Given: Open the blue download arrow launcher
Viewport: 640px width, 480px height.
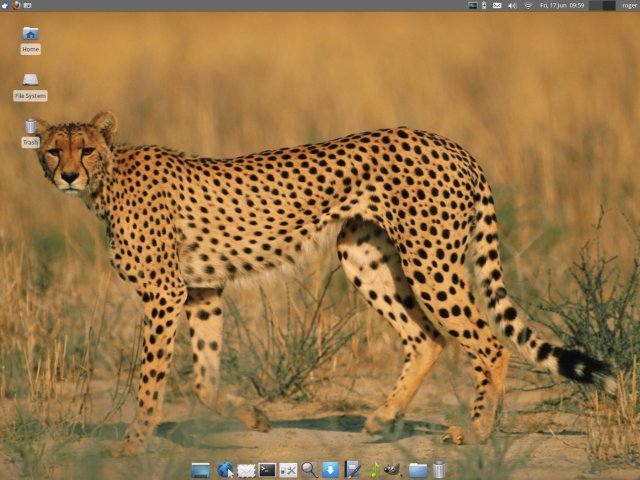Looking at the screenshot, I should coord(330,470).
